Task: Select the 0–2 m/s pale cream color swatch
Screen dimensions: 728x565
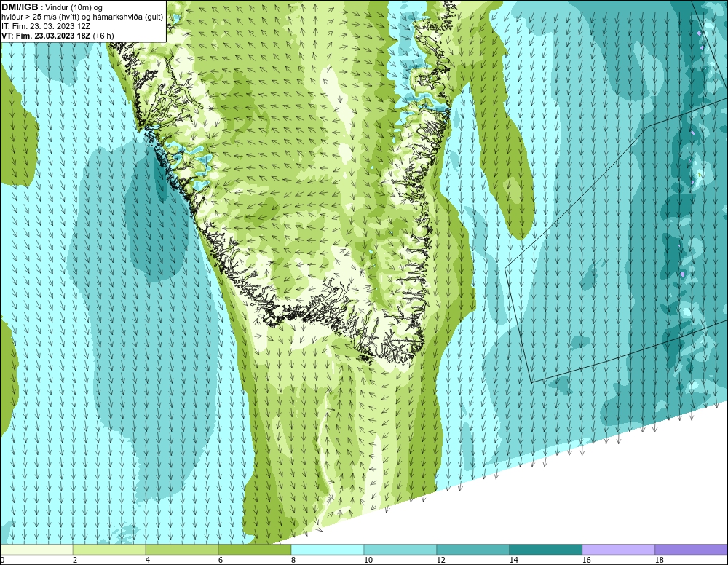Action: point(36,550)
